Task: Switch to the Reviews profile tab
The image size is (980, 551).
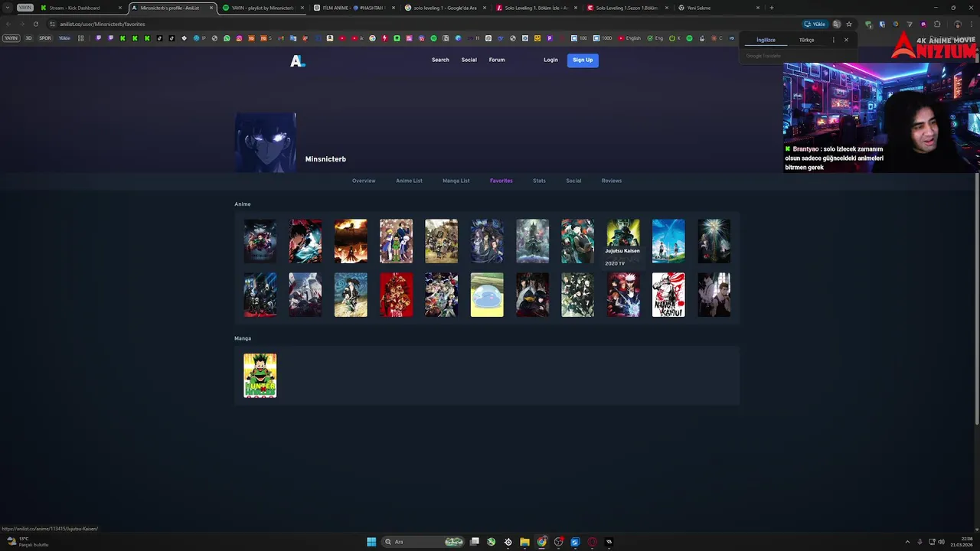Action: [x=612, y=181]
